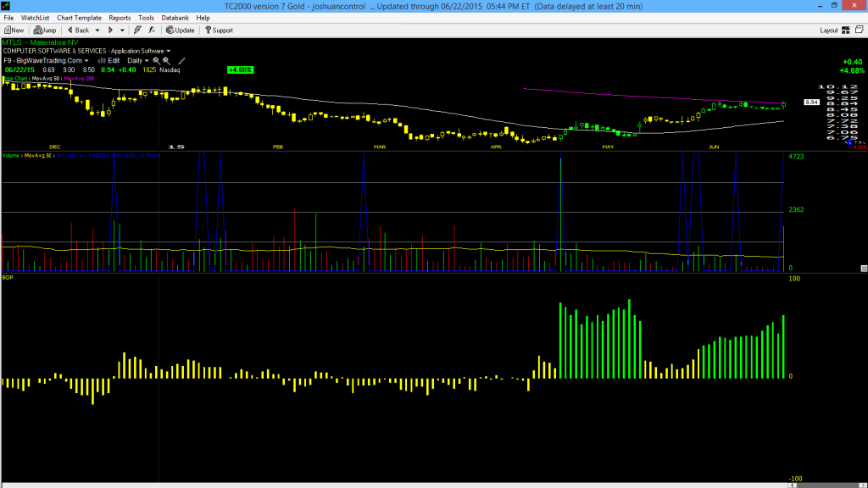Open the Databank menu

(x=175, y=18)
